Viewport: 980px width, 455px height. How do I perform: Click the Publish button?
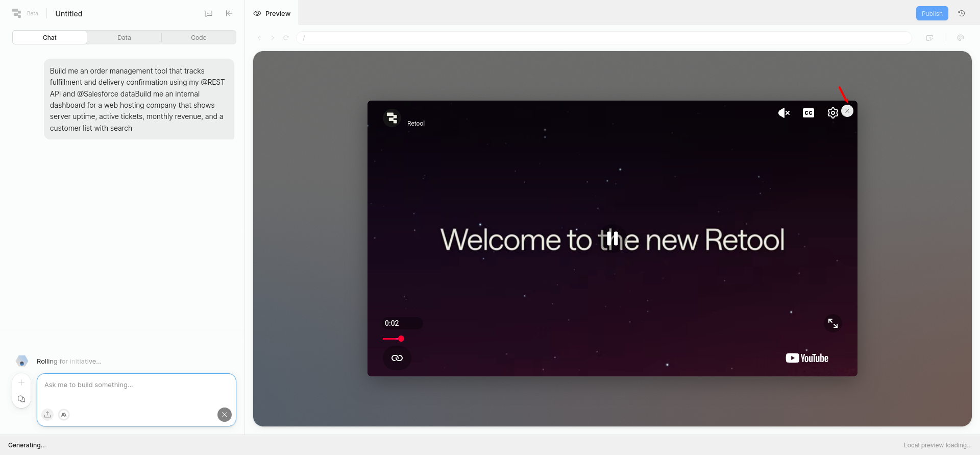[x=932, y=14]
